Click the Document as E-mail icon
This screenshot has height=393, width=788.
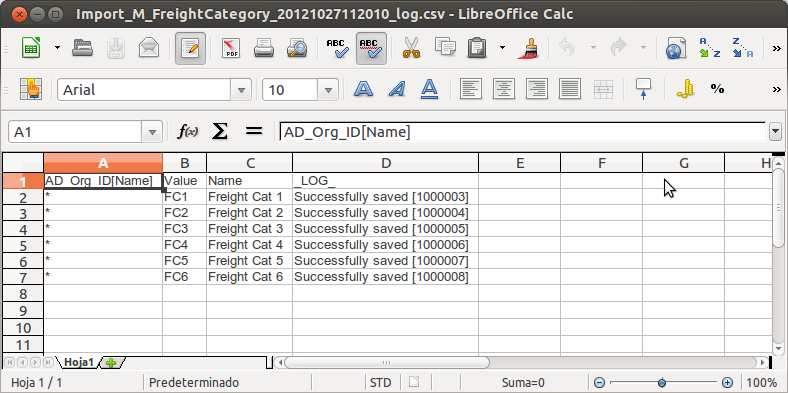click(x=149, y=48)
